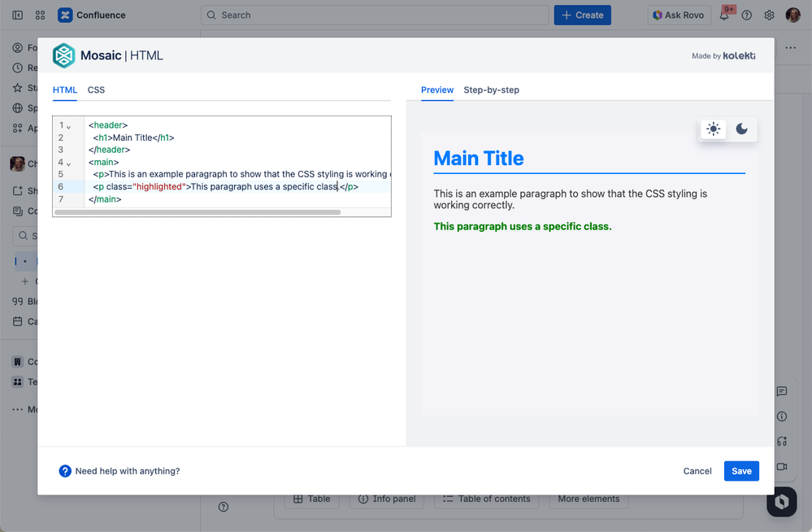812x532 pixels.
Task: Click the dark floating hexagon widget button
Action: coord(781,501)
